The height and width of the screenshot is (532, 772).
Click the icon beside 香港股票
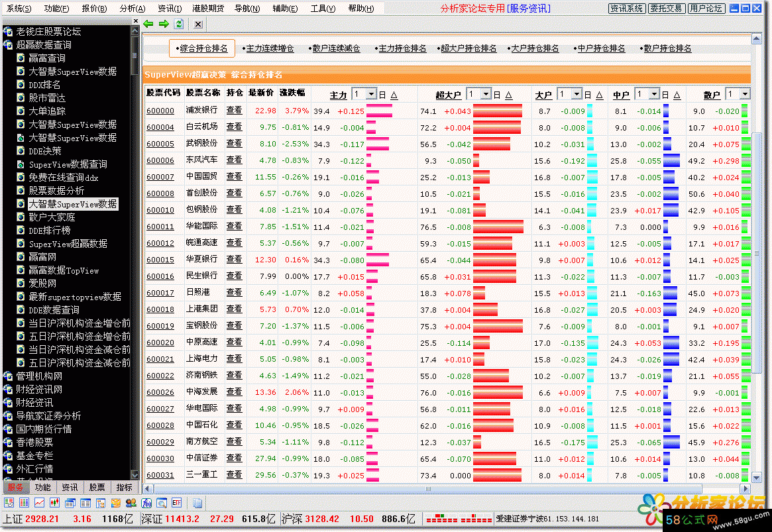[8, 442]
